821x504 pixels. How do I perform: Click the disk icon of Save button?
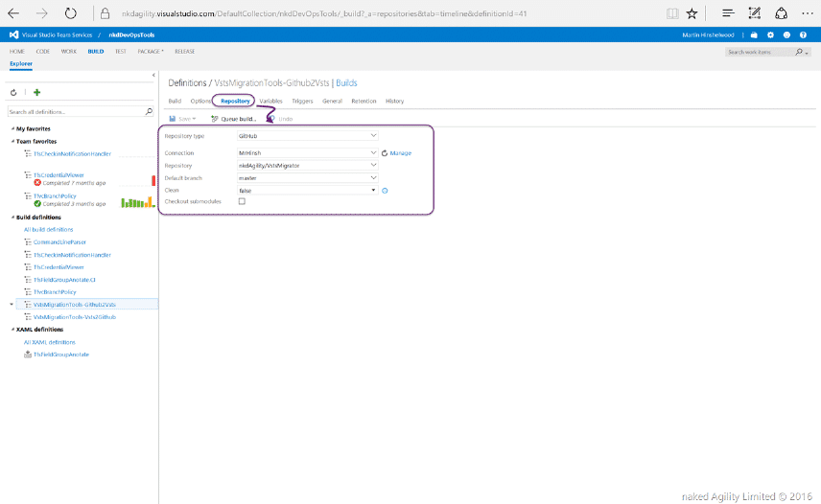173,119
